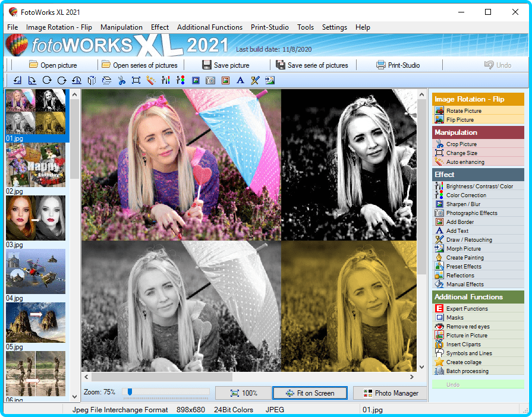This screenshot has width=532, height=417.
Task: Select Remove red eyes in side panel
Action: pos(468,327)
